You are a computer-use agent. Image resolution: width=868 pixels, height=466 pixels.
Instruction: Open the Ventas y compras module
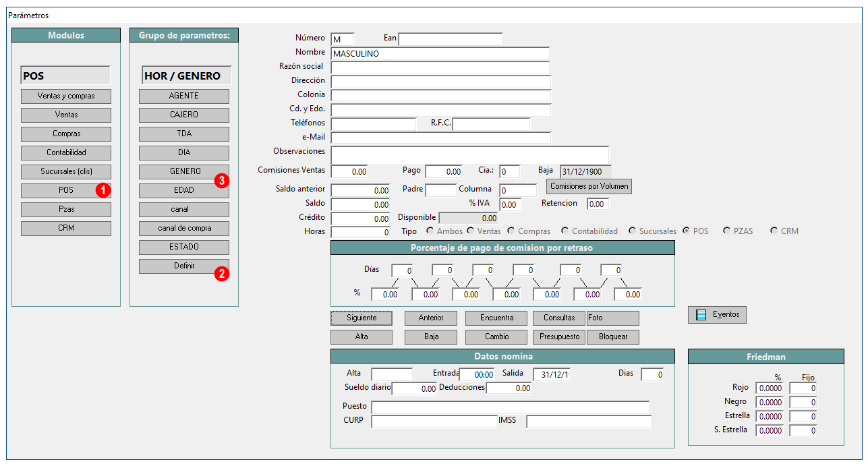(66, 96)
